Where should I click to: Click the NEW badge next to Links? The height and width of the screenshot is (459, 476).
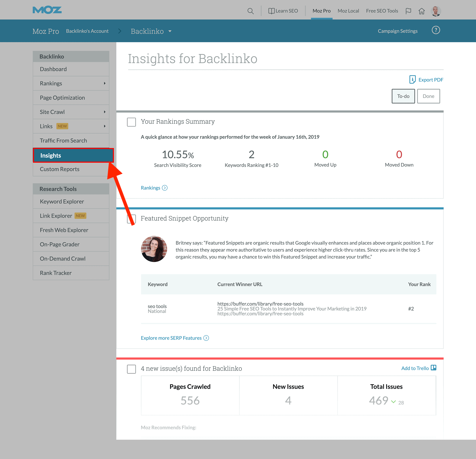pos(62,126)
